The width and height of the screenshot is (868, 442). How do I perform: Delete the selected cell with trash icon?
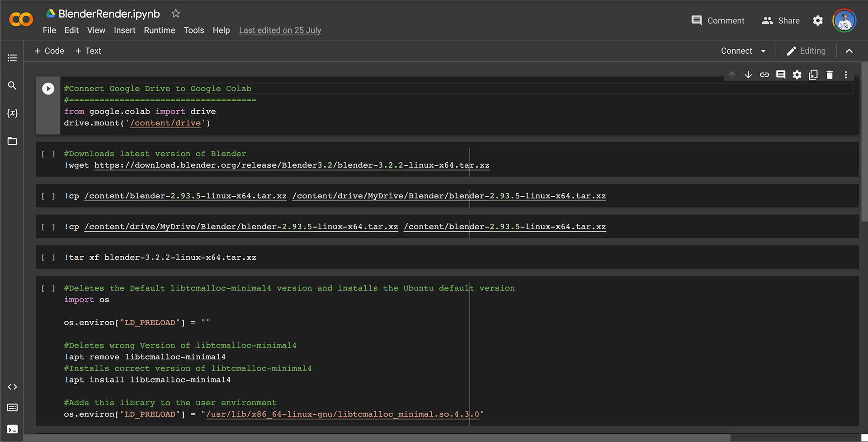coord(830,75)
